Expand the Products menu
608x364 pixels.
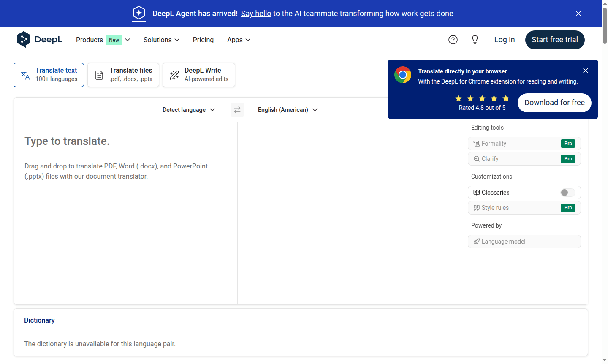[x=103, y=40]
